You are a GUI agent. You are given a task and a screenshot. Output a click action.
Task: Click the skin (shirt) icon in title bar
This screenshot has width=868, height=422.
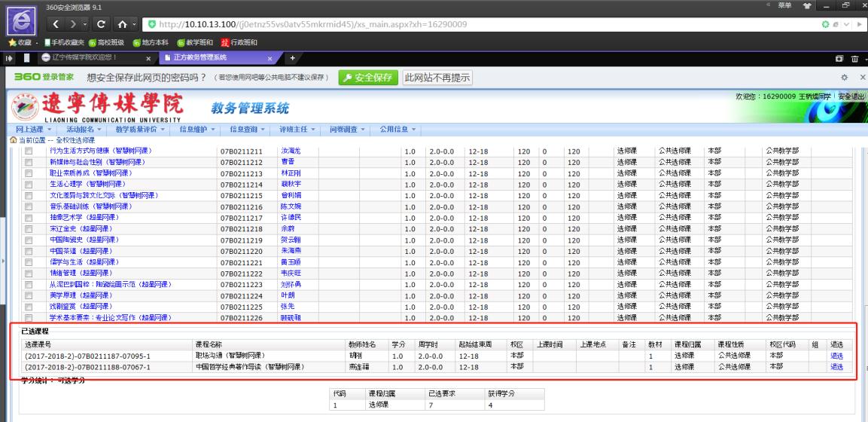pos(806,5)
